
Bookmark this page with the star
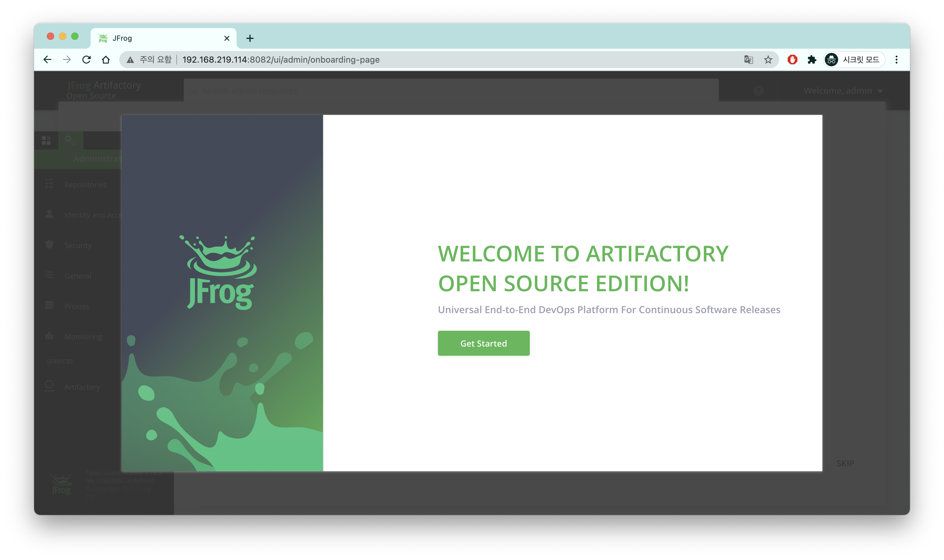pyautogui.click(x=768, y=60)
